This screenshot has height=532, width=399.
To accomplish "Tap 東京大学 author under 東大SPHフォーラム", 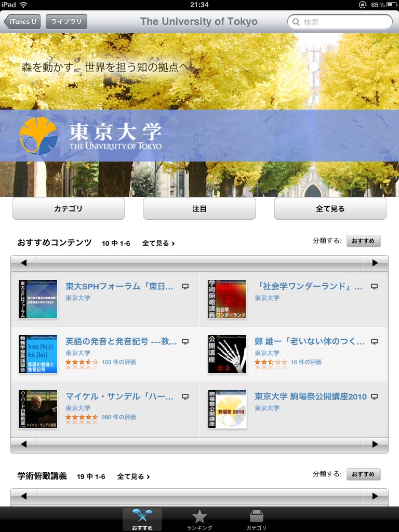I will tap(78, 298).
